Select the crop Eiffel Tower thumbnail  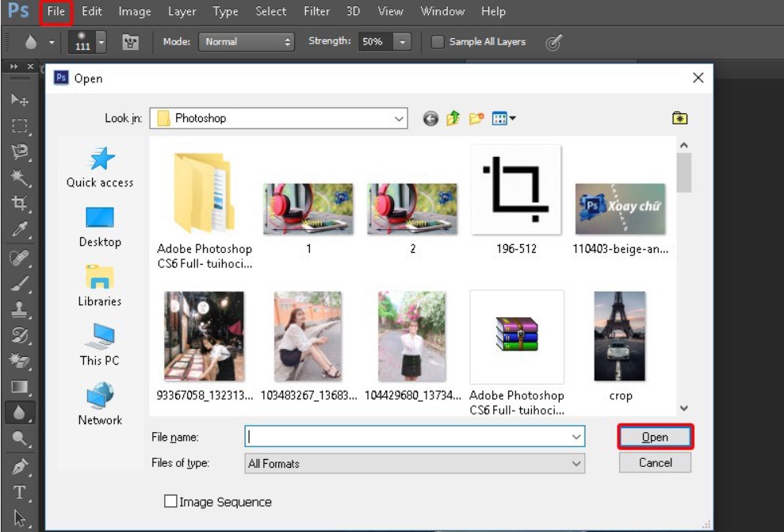click(x=620, y=337)
